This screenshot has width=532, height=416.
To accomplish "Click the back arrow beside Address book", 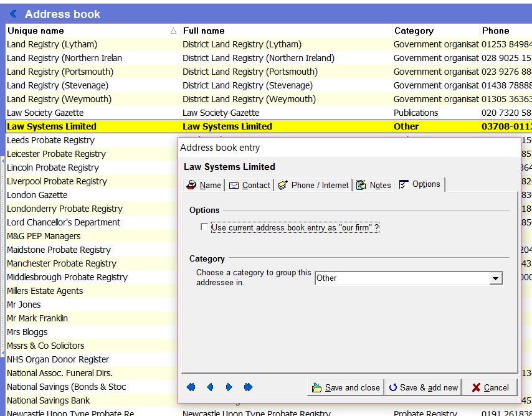I will (x=13, y=14).
